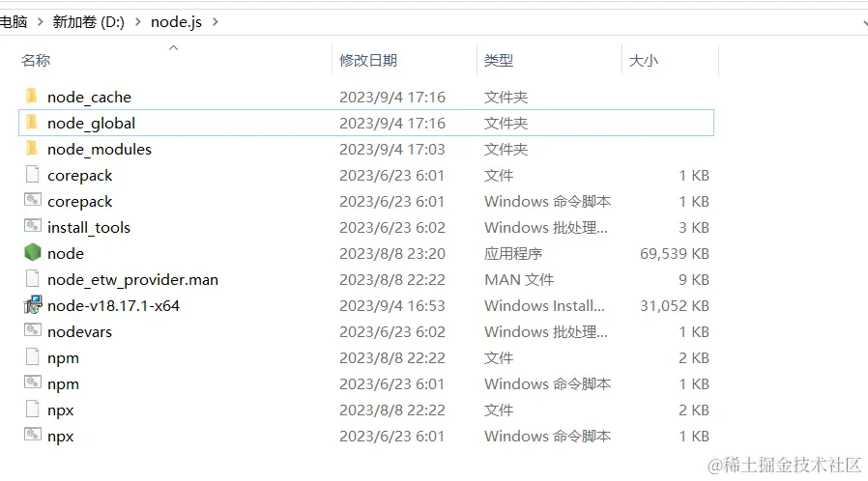868x481 pixels.
Task: Click the nodevars batch file icon
Action: (x=32, y=330)
